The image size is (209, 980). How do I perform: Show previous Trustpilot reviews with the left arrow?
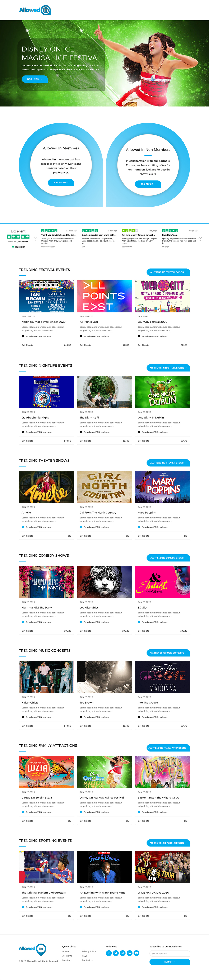[35, 239]
